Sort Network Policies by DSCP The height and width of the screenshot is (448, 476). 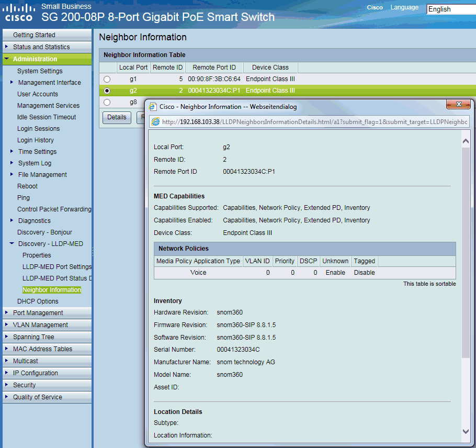coord(308,261)
